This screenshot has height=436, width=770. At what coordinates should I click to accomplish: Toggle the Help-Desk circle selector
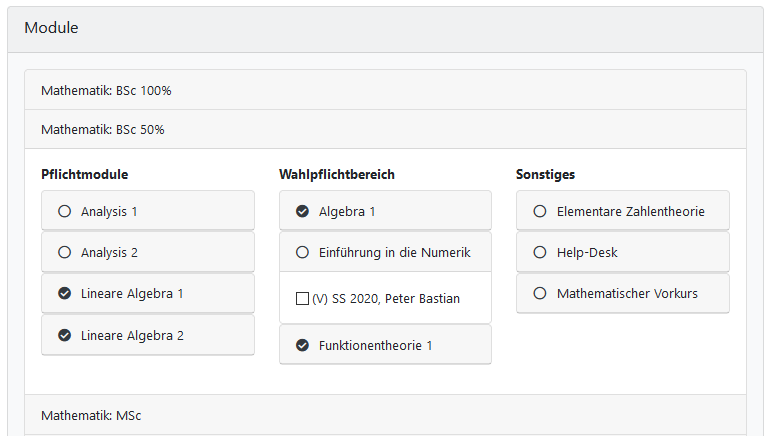point(540,252)
